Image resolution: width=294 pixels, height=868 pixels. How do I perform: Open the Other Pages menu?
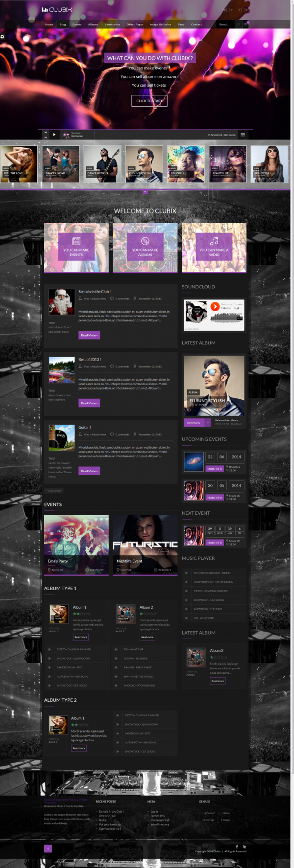click(x=135, y=24)
